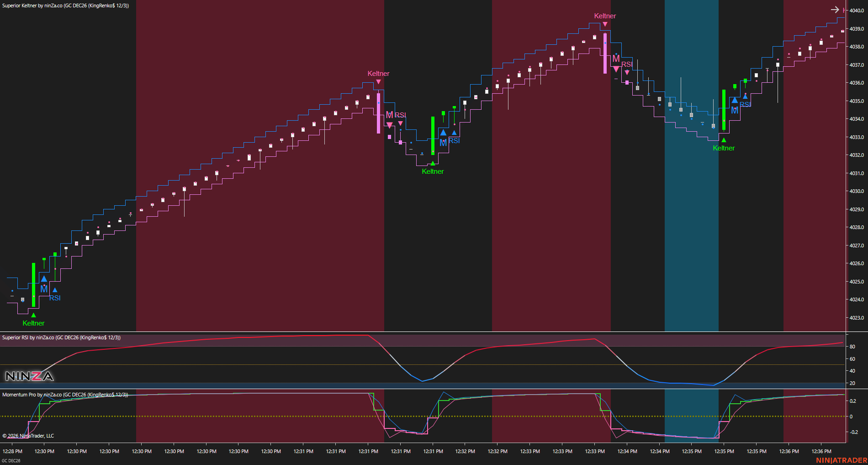
Task: Click the 4030.0 price axis label
Action: 857,191
